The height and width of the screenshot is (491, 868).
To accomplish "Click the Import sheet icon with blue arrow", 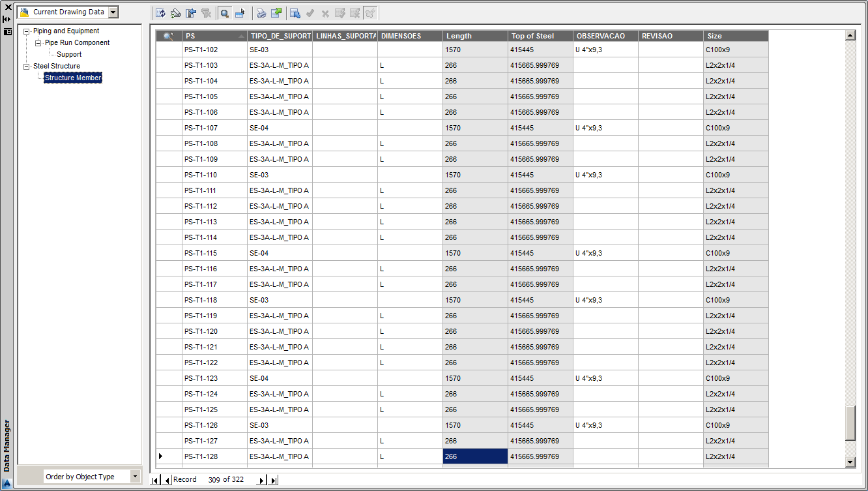I will pyautogui.click(x=295, y=12).
